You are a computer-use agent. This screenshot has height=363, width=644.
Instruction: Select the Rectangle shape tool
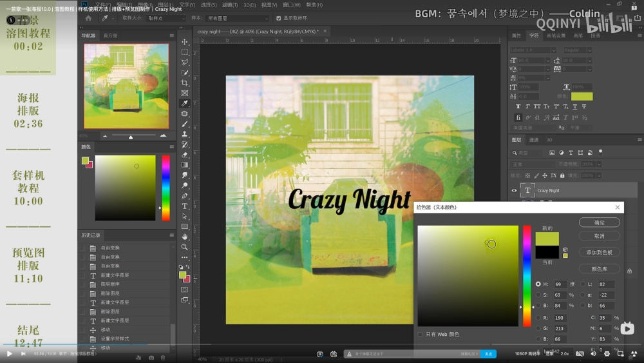point(185,226)
